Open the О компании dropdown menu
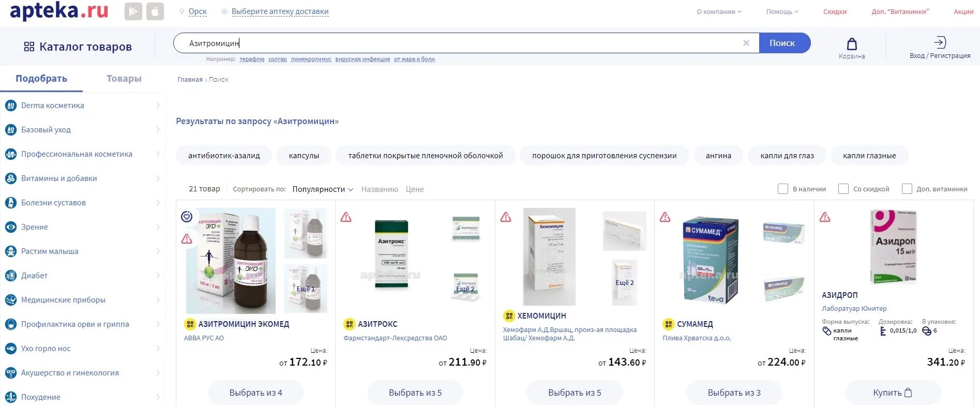The width and height of the screenshot is (980, 407). pyautogui.click(x=719, y=11)
